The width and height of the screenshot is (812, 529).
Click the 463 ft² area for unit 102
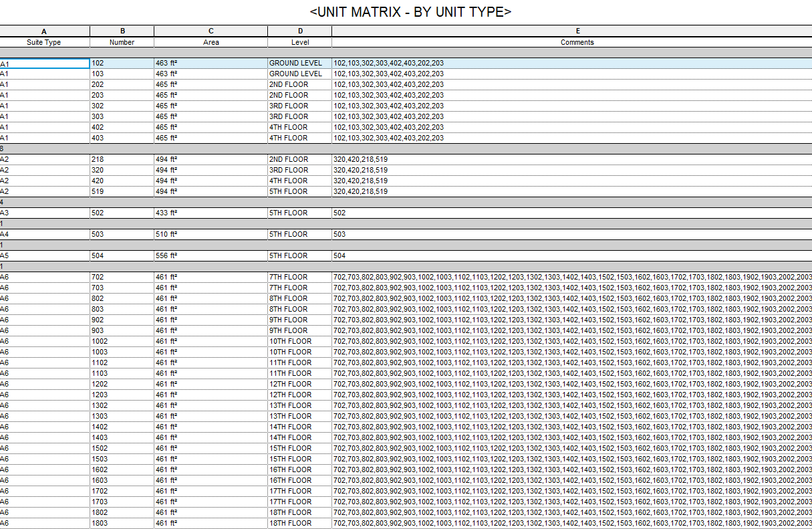(x=211, y=63)
